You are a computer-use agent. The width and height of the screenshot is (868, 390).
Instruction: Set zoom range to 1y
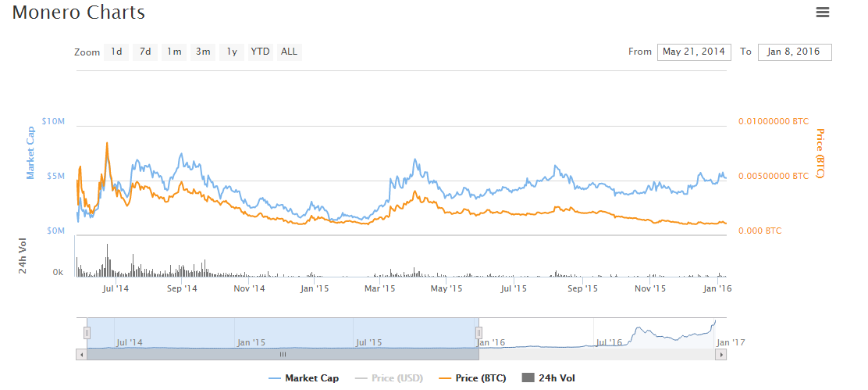click(231, 52)
